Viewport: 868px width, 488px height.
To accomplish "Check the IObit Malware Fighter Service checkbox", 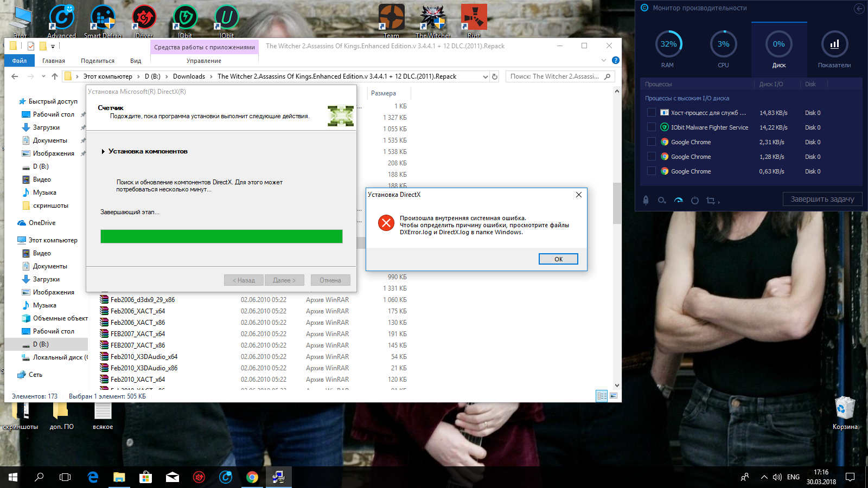I will click(651, 127).
